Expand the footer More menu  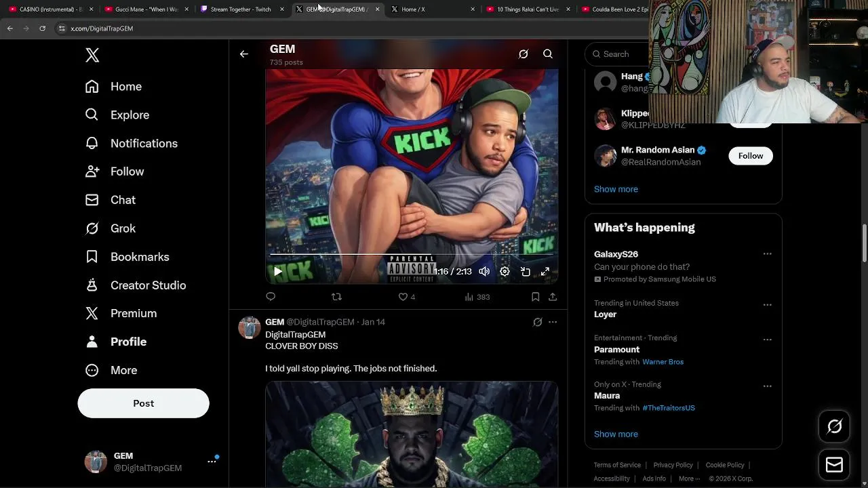tap(689, 479)
